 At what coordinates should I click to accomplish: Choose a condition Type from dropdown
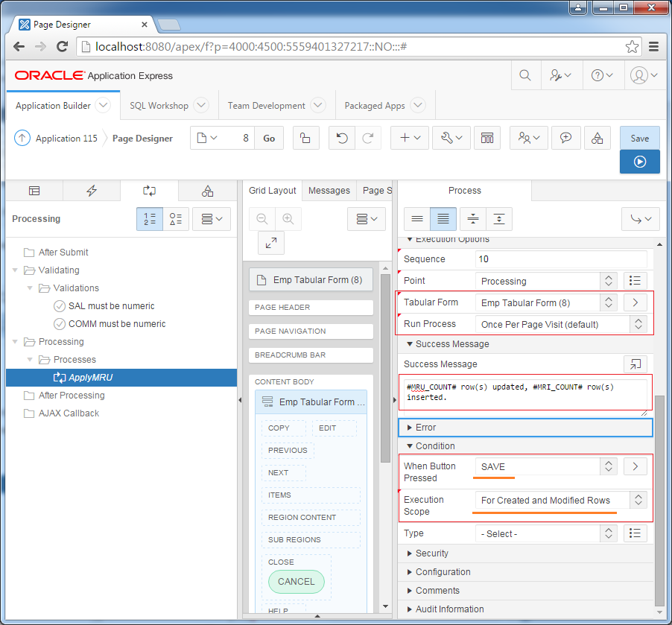pyautogui.click(x=546, y=533)
